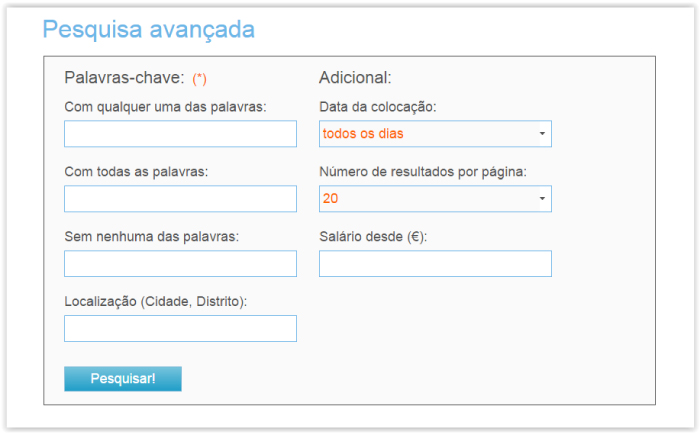
Task: Focus the 'Salário desde (€)' input field
Action: pos(435,263)
